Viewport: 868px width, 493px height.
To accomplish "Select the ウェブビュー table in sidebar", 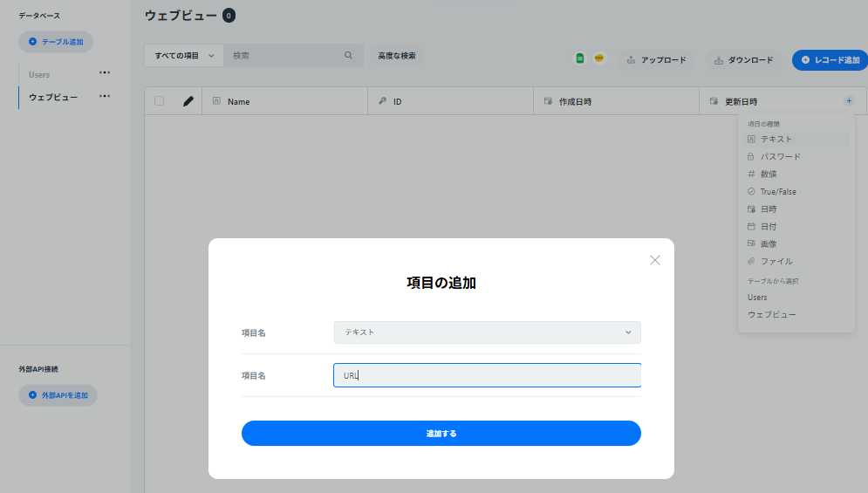I will click(x=53, y=98).
